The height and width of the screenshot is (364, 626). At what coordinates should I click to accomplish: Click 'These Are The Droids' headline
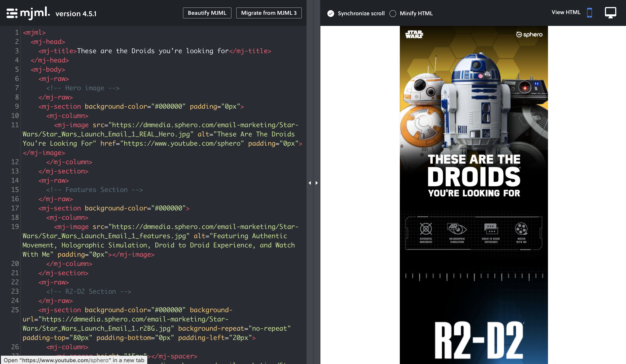[474, 176]
